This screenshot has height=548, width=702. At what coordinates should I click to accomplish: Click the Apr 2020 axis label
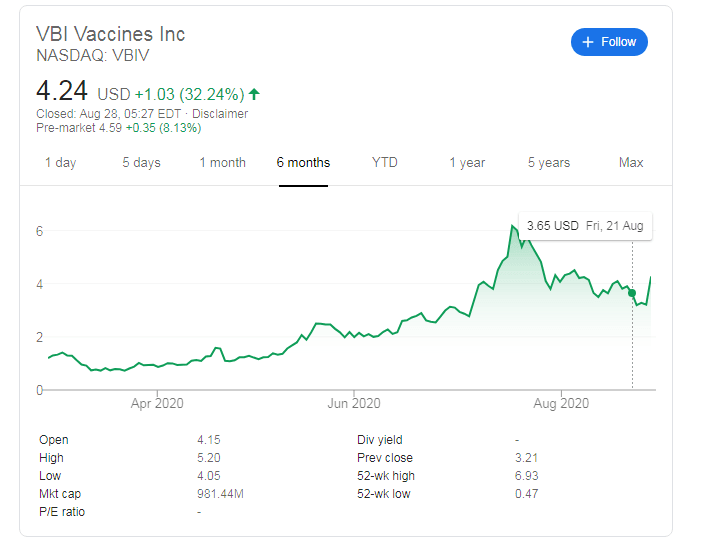click(x=157, y=404)
